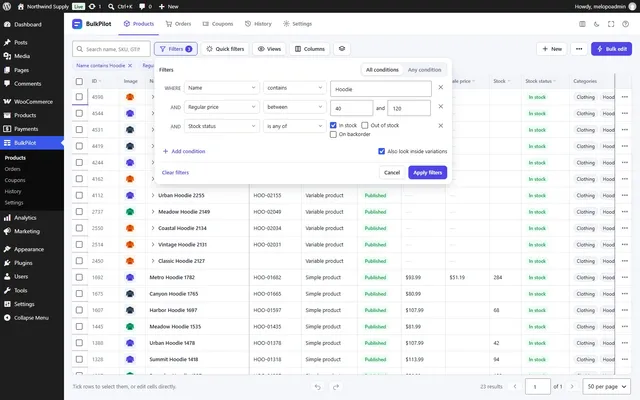Open the between operator dropdown
The width and height of the screenshot is (640, 400).
(294, 107)
